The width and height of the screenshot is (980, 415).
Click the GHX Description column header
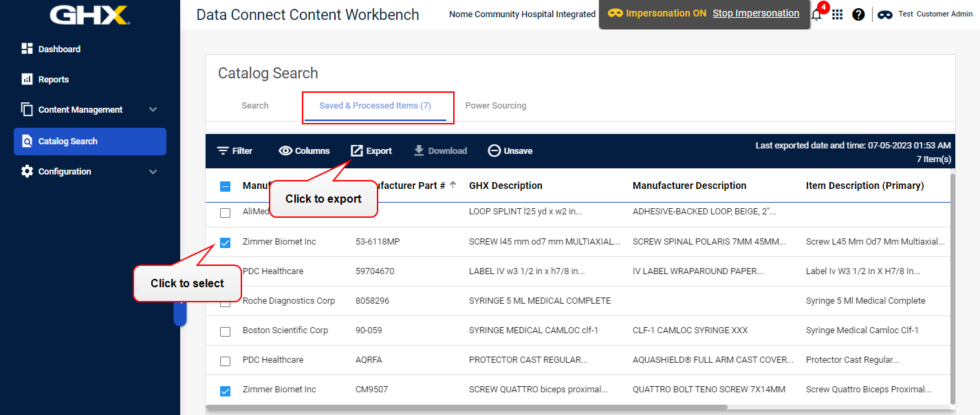(505, 186)
